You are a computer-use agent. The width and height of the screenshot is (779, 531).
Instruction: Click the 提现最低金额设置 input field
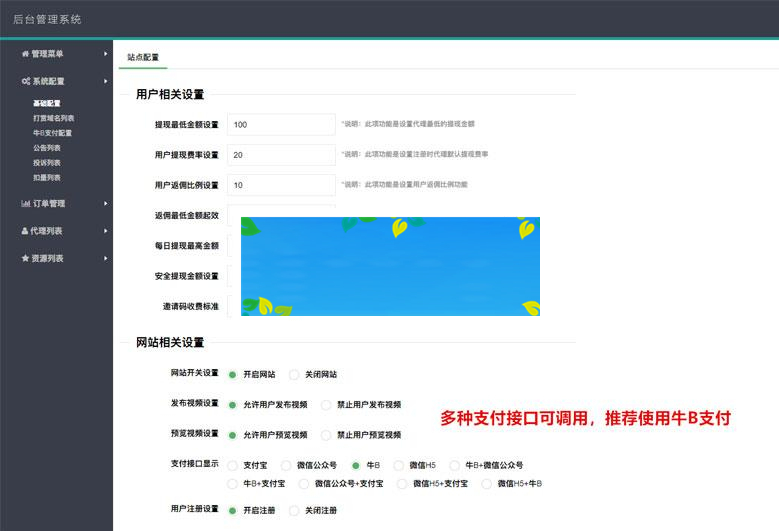(x=281, y=124)
